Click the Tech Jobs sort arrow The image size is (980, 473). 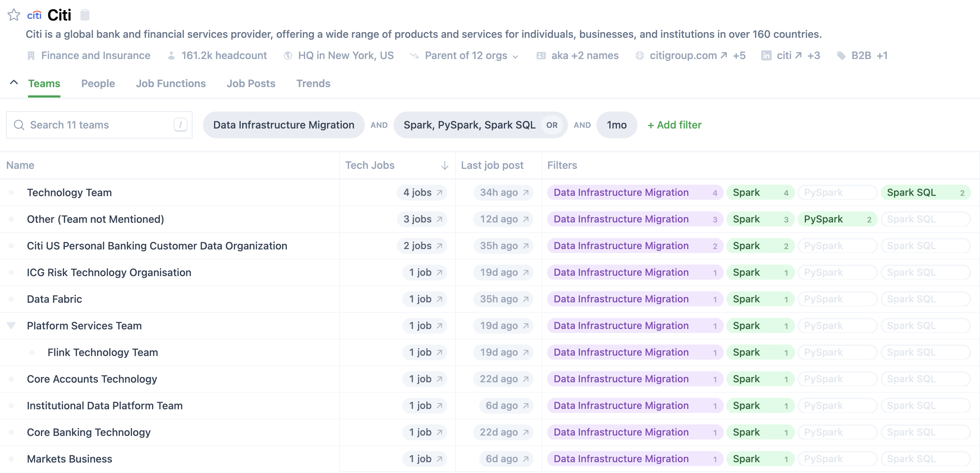click(444, 166)
